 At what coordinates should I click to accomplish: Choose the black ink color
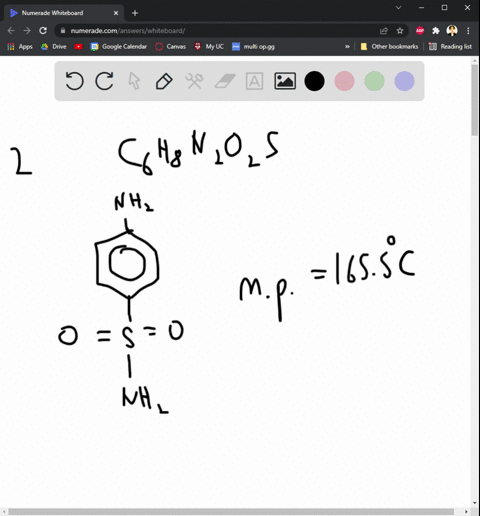pyautogui.click(x=314, y=81)
